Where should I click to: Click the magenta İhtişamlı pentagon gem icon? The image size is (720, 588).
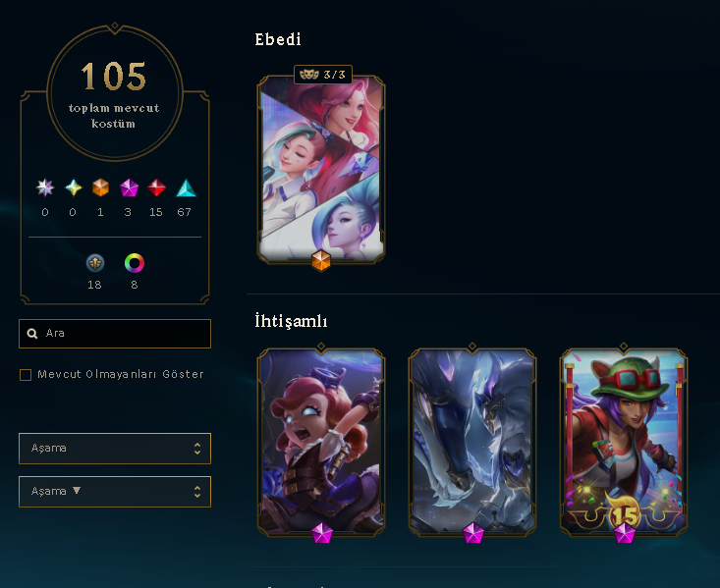129,187
